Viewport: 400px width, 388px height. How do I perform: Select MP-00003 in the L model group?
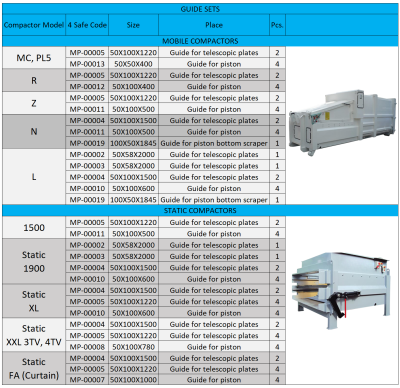click(87, 166)
